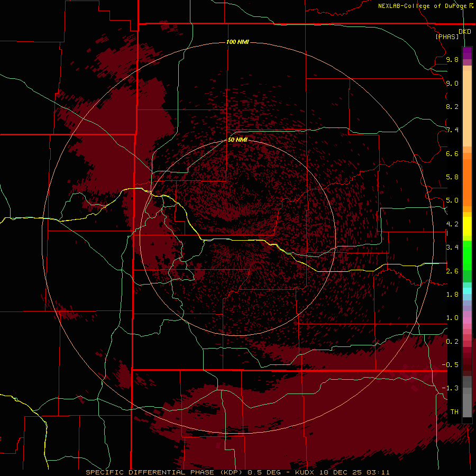Click the DKD product label

(465, 31)
